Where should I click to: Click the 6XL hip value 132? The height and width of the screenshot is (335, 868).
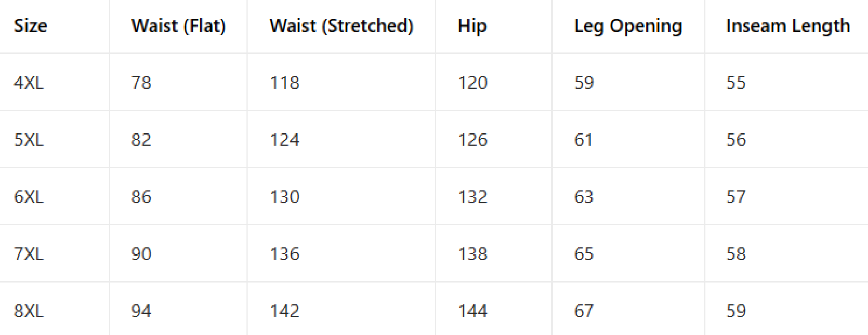coord(473,197)
